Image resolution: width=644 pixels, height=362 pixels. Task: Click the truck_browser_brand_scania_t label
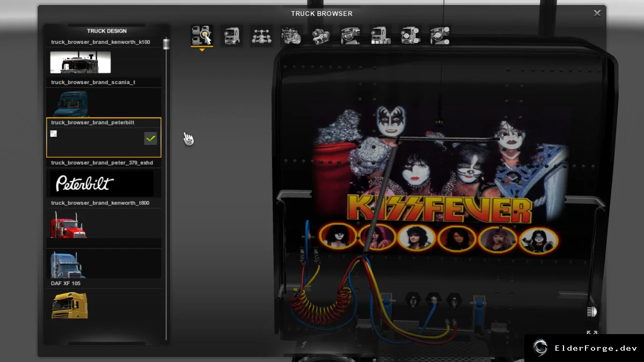(93, 82)
